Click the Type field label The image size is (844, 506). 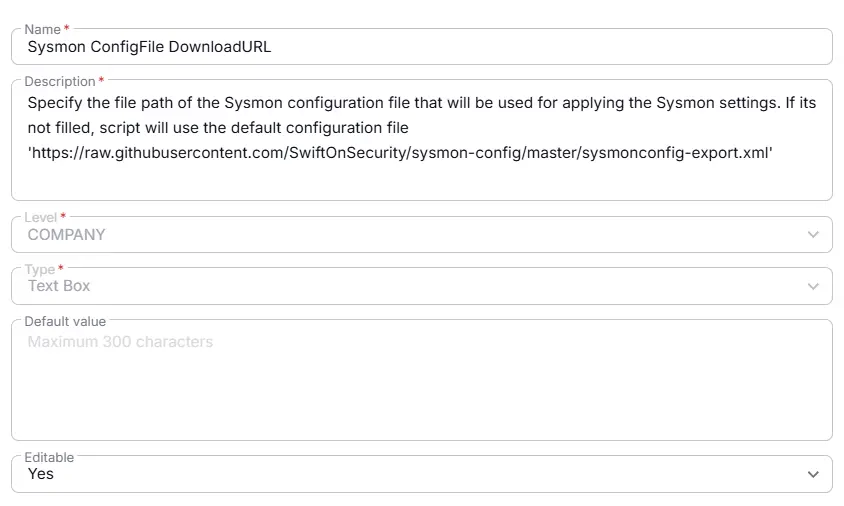point(40,269)
